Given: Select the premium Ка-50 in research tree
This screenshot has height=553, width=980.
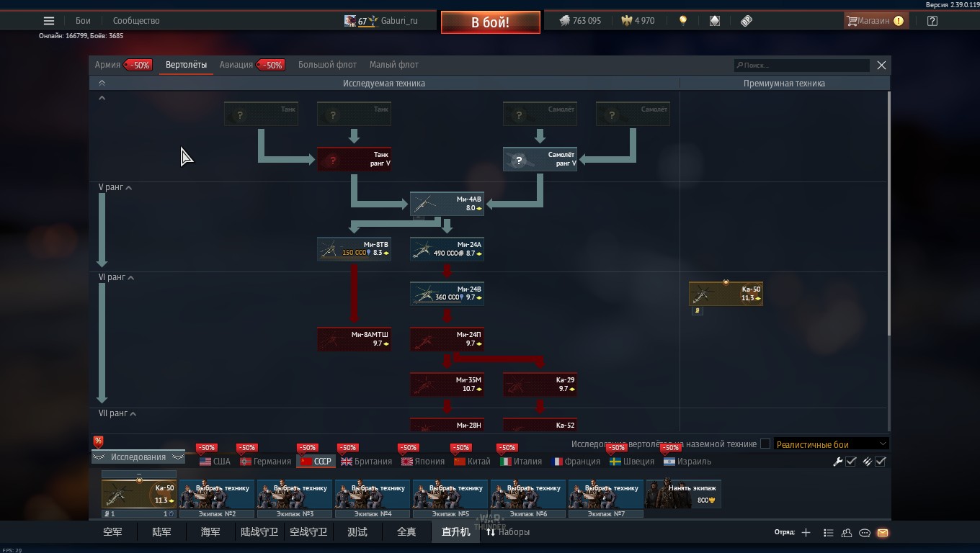Looking at the screenshot, I should 726,294.
